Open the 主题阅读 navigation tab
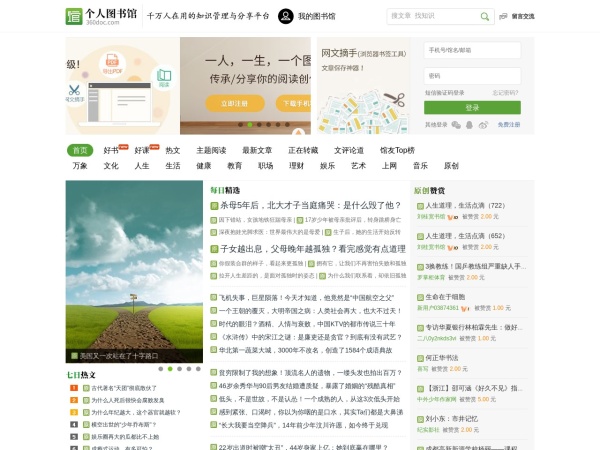Screen dimensions: 600x450 coord(211,150)
